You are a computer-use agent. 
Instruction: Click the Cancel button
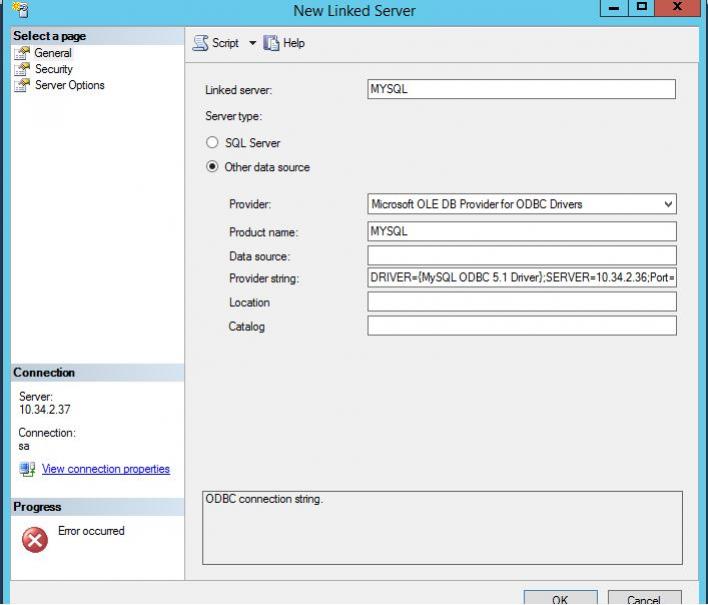click(x=644, y=598)
